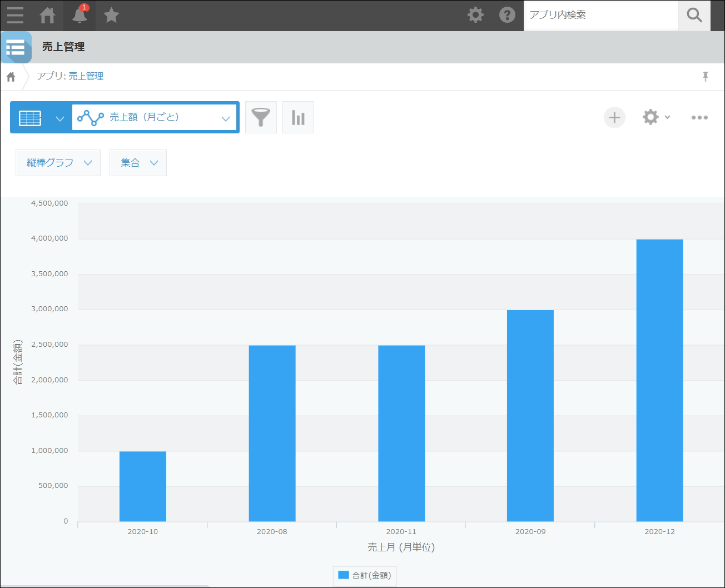Open favorites star icon

click(x=111, y=15)
